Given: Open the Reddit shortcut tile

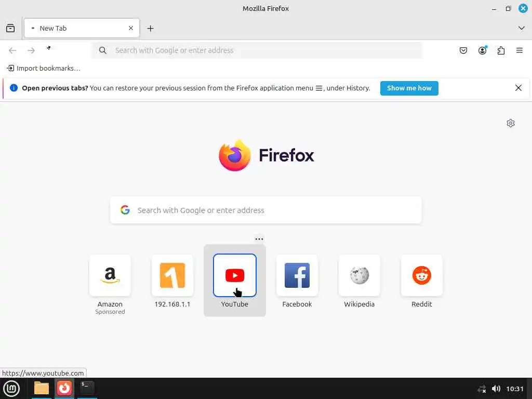Looking at the screenshot, I should pos(422,275).
